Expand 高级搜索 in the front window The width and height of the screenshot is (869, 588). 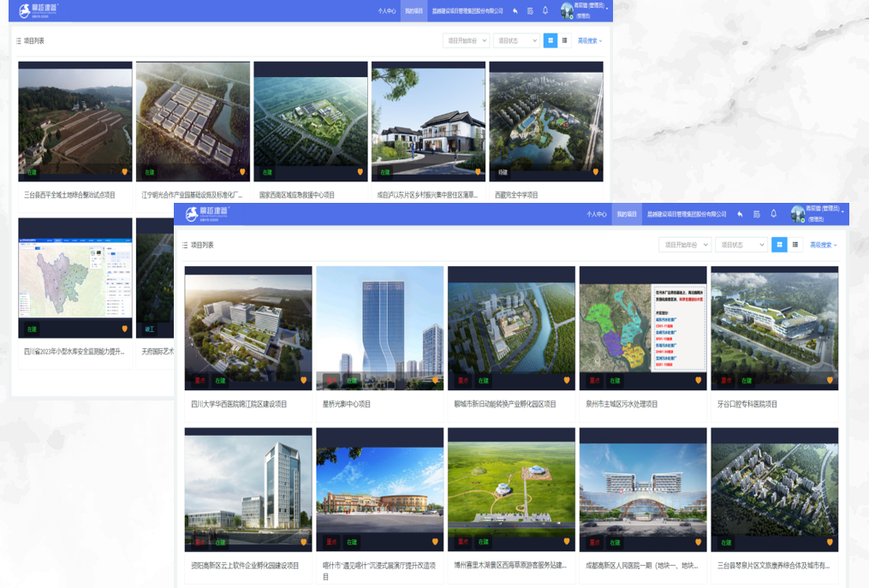[x=824, y=245]
